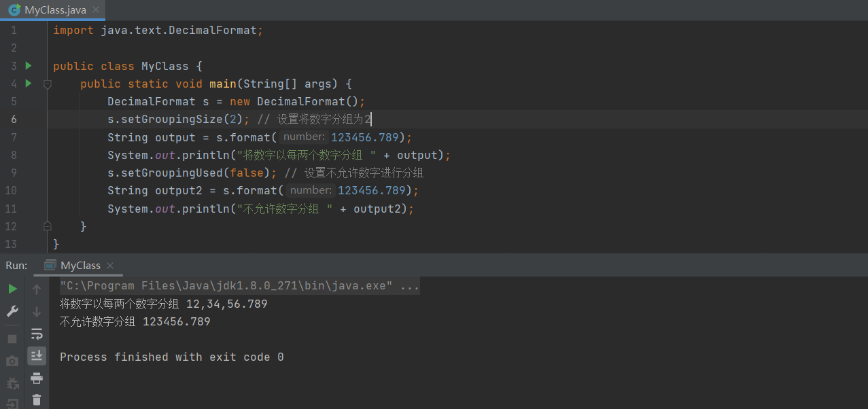Click the Java class file icon in the tab
The width and height of the screenshot is (868, 409).
pyautogui.click(x=14, y=10)
